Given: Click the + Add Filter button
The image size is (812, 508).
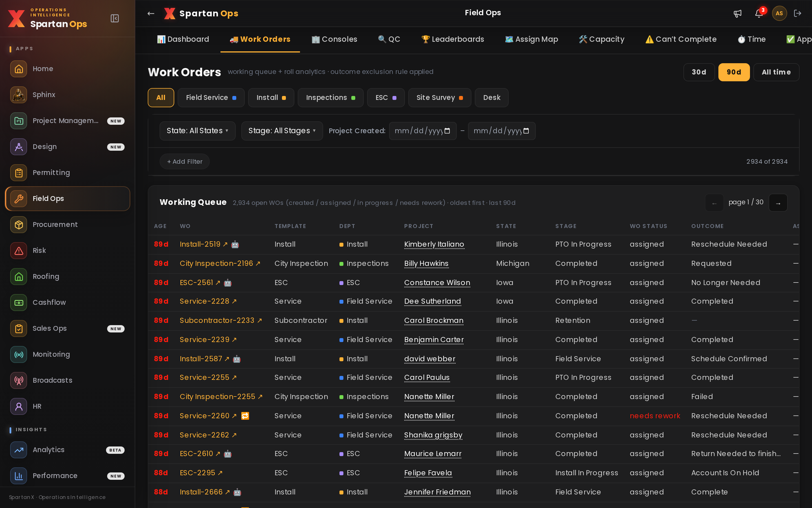Looking at the screenshot, I should (x=185, y=162).
